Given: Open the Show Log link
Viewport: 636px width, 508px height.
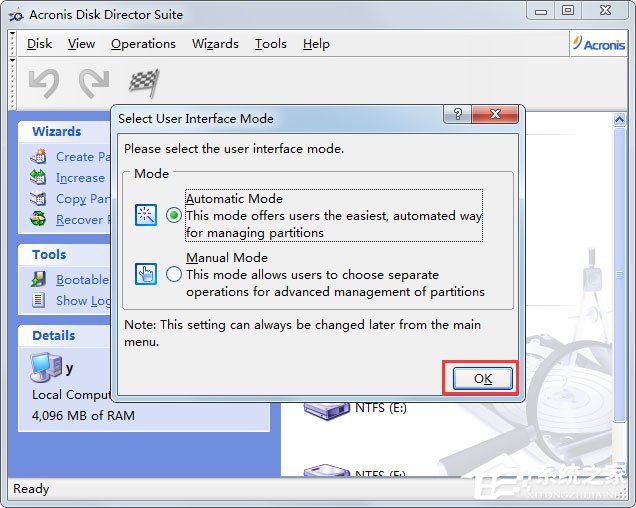Looking at the screenshot, I should click(83, 301).
